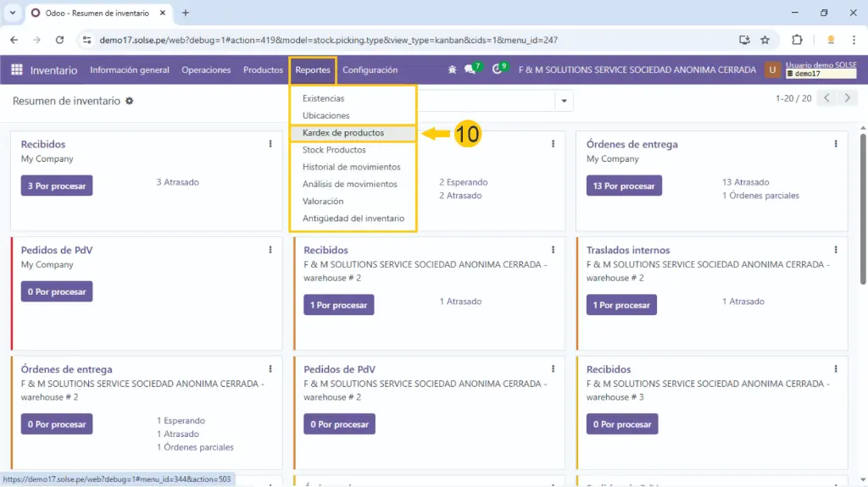Open the activities clock icon

[x=498, y=70]
